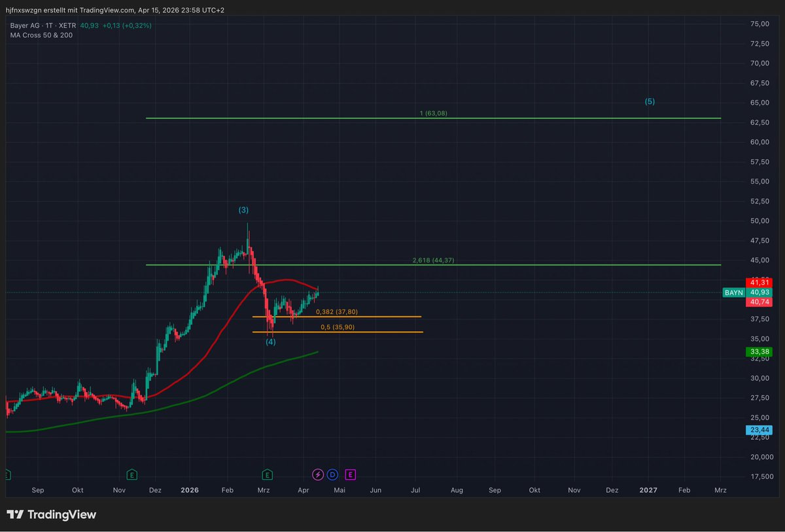Click the 30,00 price scale value
785x532 pixels.
tap(759, 378)
